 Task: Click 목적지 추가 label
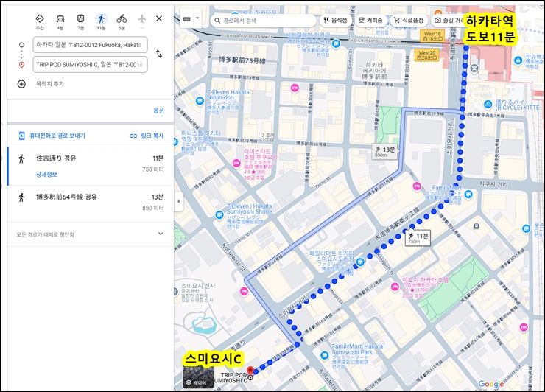click(50, 84)
